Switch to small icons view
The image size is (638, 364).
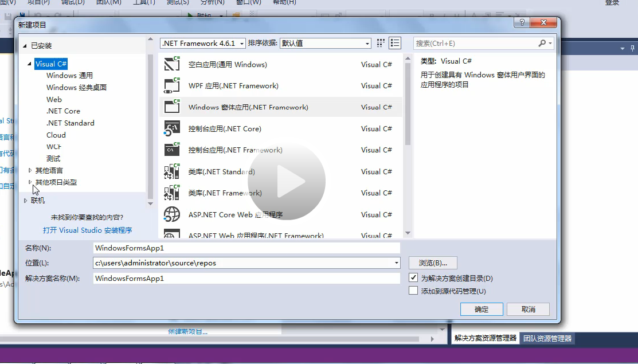point(381,43)
